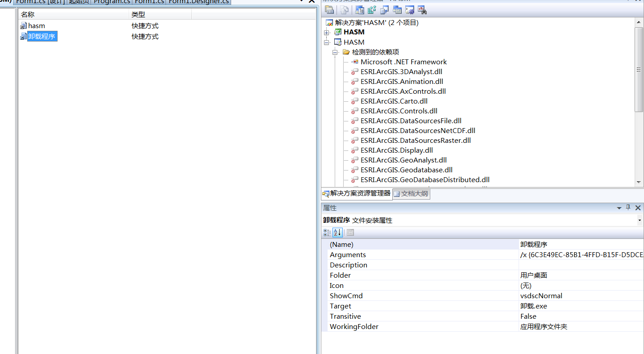644x354 pixels.
Task: Click the Solution Explorer scroll down arrow
Action: 639,182
